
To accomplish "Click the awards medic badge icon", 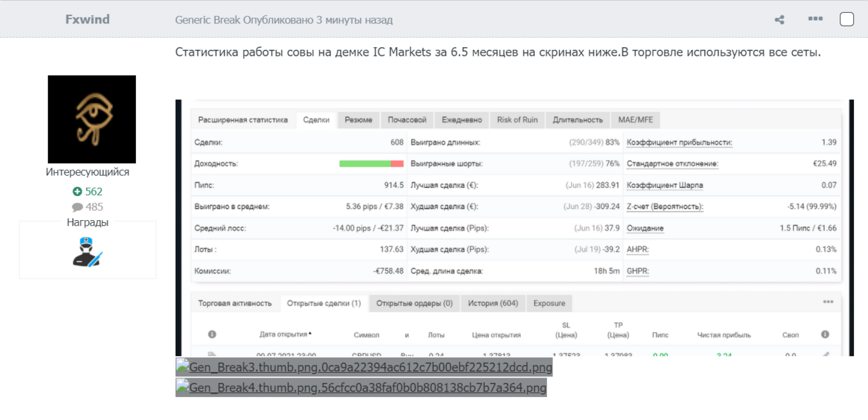I will (x=87, y=252).
